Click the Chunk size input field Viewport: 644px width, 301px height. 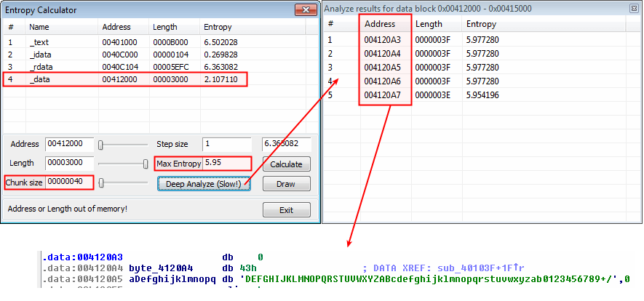(69, 182)
